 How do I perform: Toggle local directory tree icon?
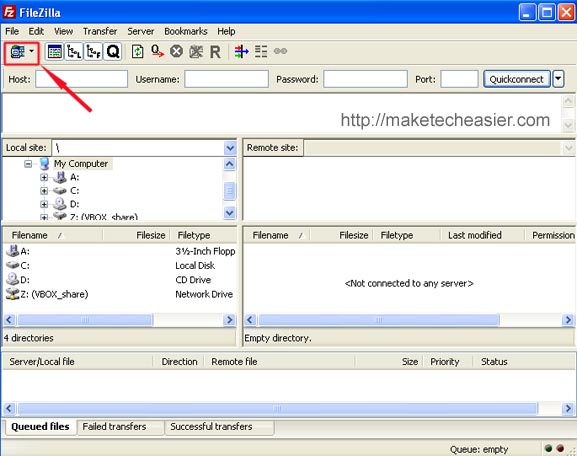[74, 52]
